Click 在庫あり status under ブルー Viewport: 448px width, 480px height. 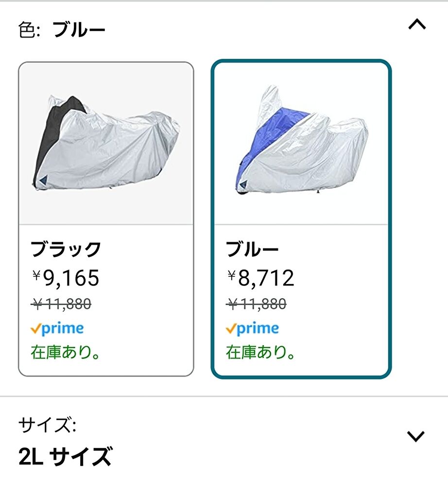(x=260, y=352)
